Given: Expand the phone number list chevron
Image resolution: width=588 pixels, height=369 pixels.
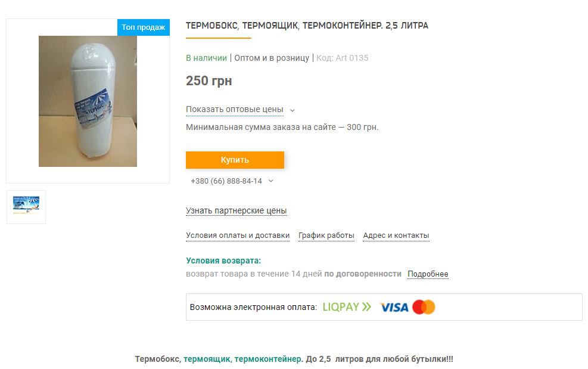Looking at the screenshot, I should [270, 181].
